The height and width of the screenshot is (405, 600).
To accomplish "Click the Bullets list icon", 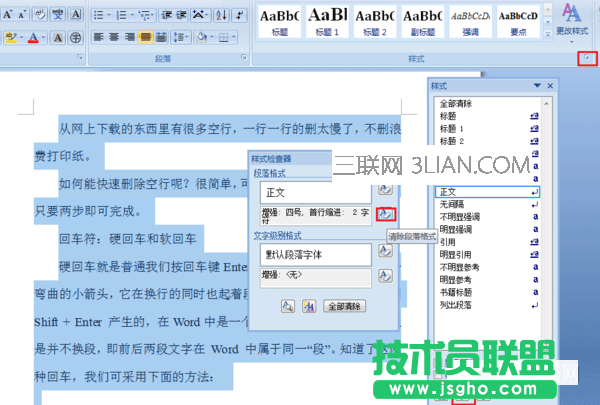I will [x=99, y=15].
